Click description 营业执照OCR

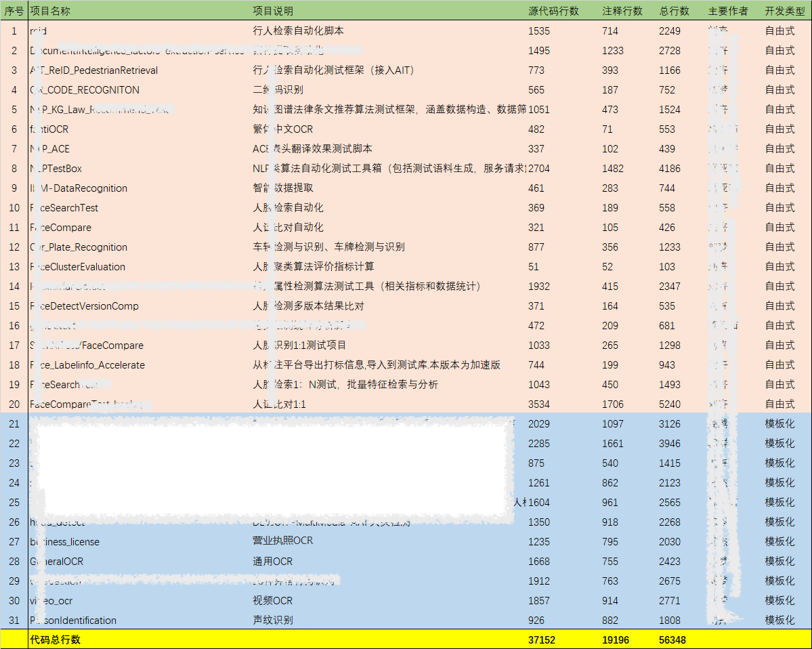click(x=283, y=541)
